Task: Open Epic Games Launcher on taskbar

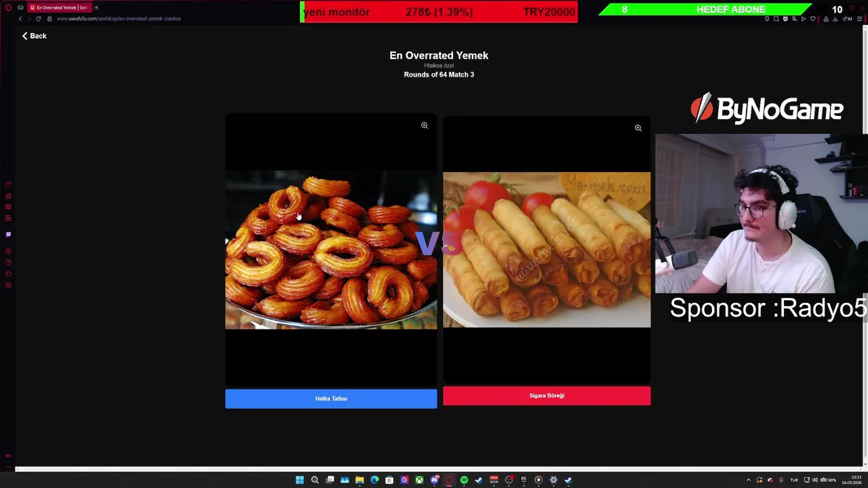Action: 524,480
